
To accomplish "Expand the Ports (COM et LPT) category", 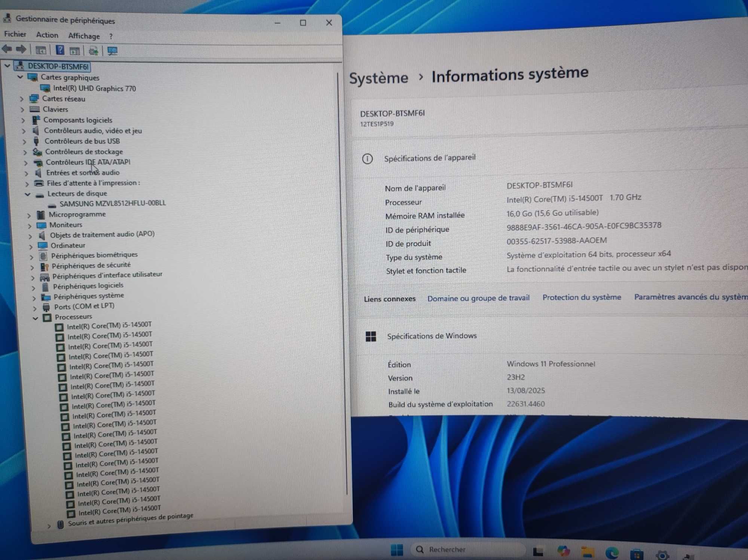I will [x=34, y=309].
